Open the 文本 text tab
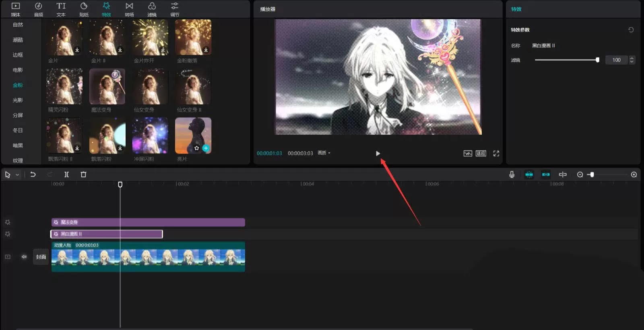Viewport: 644px width, 330px height. tap(61, 9)
